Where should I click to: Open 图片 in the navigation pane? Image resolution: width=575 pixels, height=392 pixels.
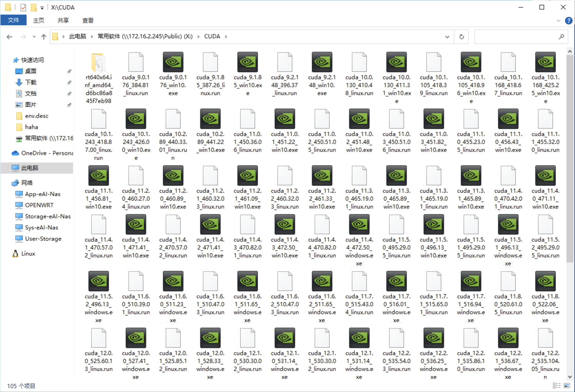(31, 104)
